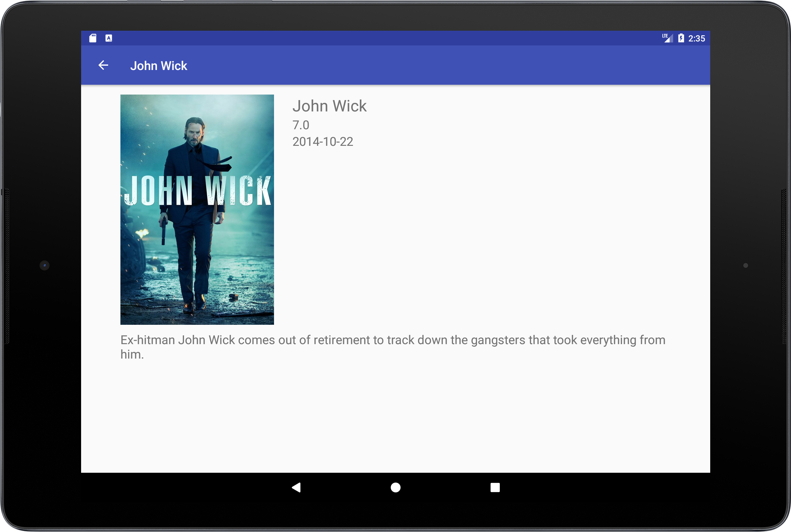Click the battery charging icon
The height and width of the screenshot is (532, 791).
pos(681,38)
